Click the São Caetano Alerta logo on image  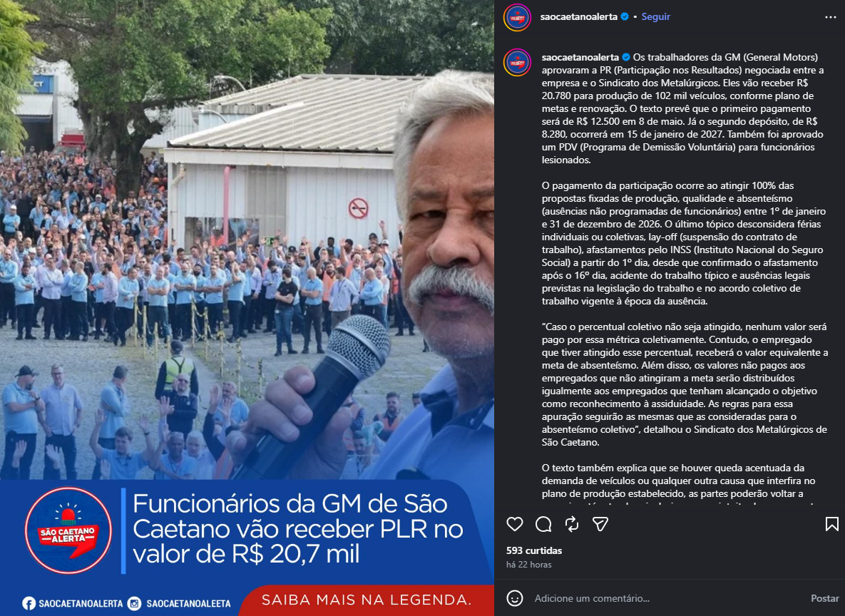(x=68, y=530)
